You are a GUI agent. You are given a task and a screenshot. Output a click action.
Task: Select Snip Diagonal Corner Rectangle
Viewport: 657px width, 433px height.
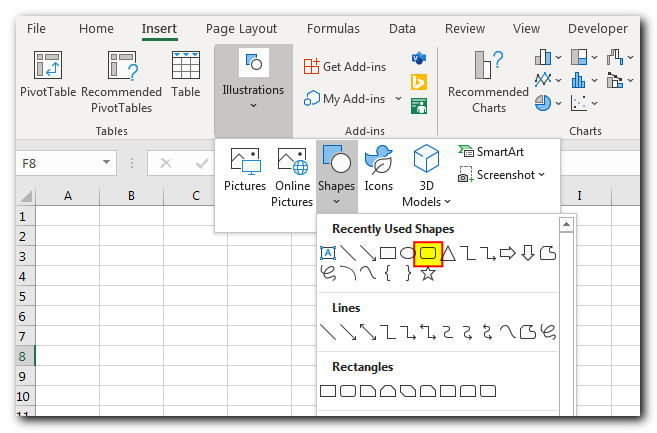point(408,391)
